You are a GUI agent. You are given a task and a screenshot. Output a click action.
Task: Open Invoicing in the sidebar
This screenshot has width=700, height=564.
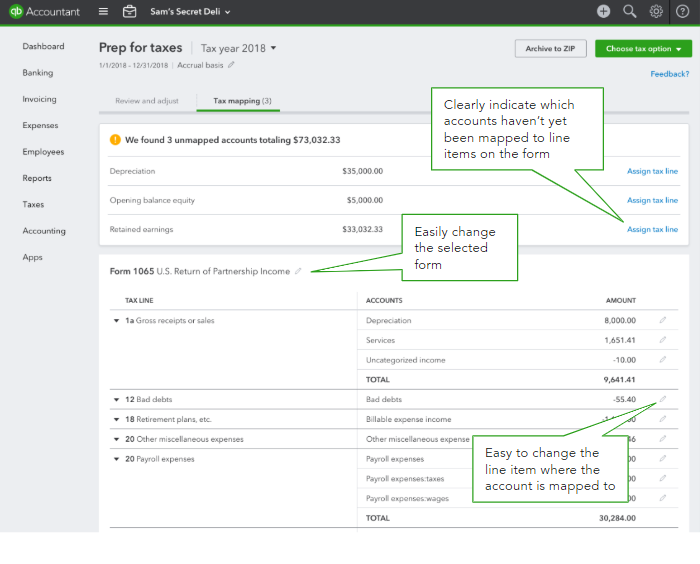[x=39, y=99]
